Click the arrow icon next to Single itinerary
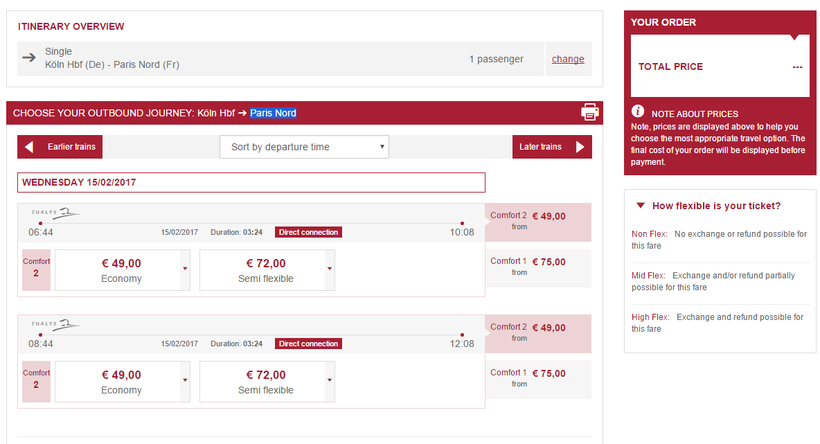Image resolution: width=820 pixels, height=444 pixels. 29,59
